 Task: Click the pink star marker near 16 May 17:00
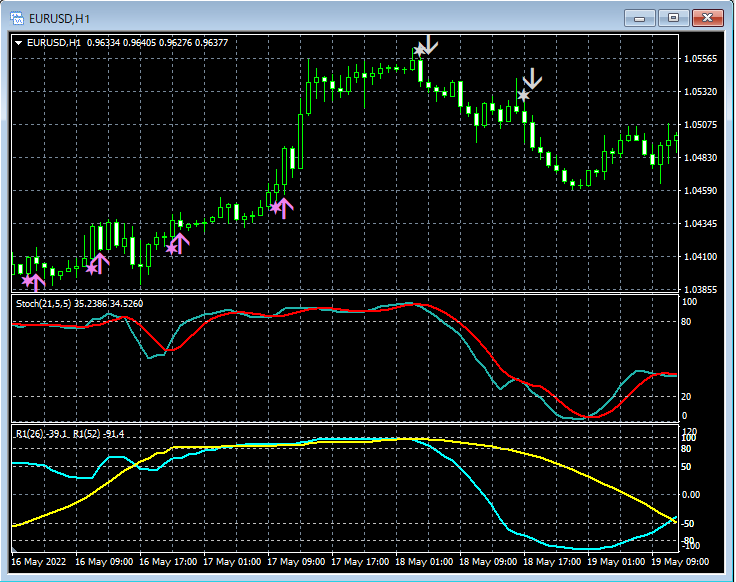point(172,248)
